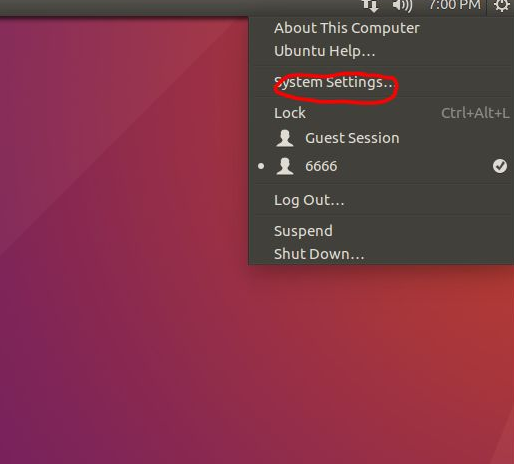Click the checkmark badge on user 6666
Screen dimensions: 514x464
click(x=500, y=166)
